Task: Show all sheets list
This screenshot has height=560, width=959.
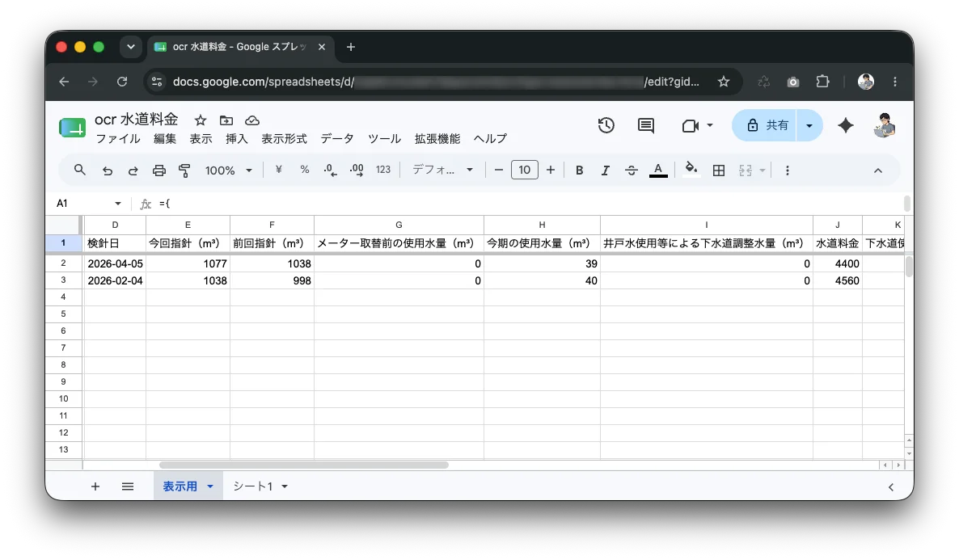Action: click(127, 486)
